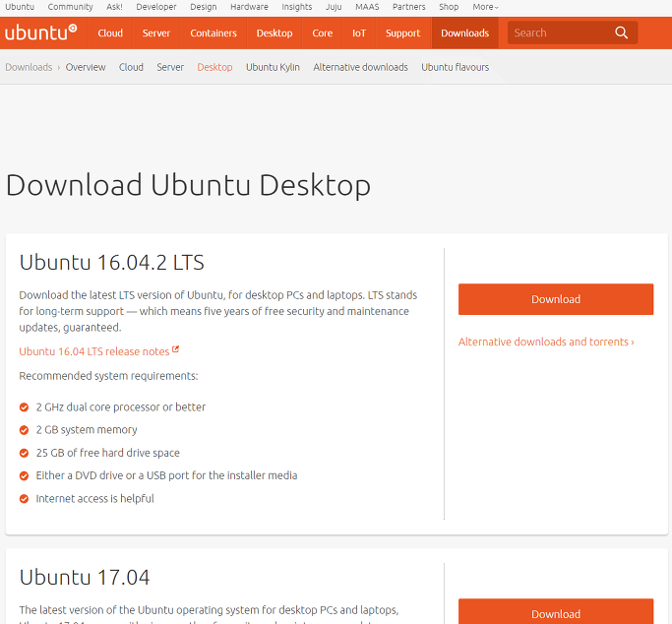Click the Ubuntu link in the top bar
Viewport: 672px width, 624px height.
pyautogui.click(x=20, y=7)
